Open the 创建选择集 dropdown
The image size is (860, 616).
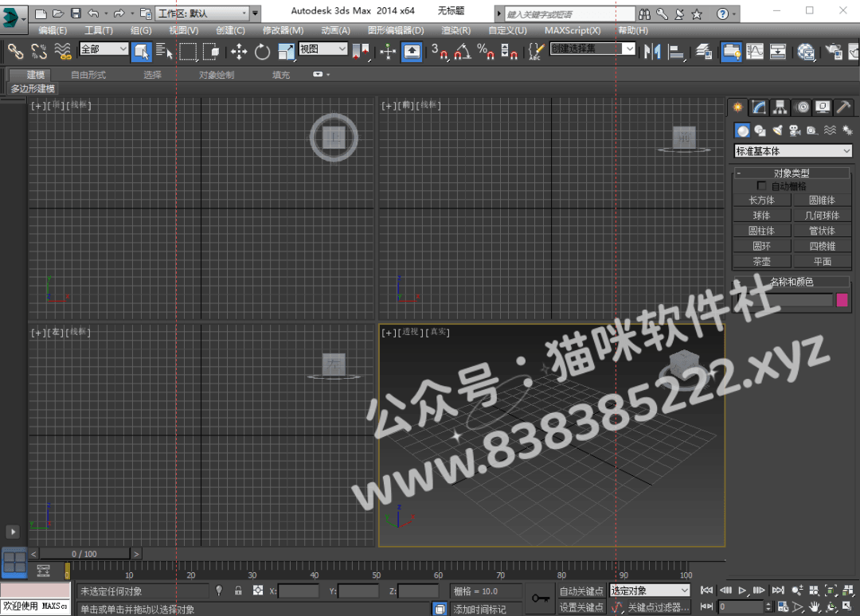pos(592,49)
